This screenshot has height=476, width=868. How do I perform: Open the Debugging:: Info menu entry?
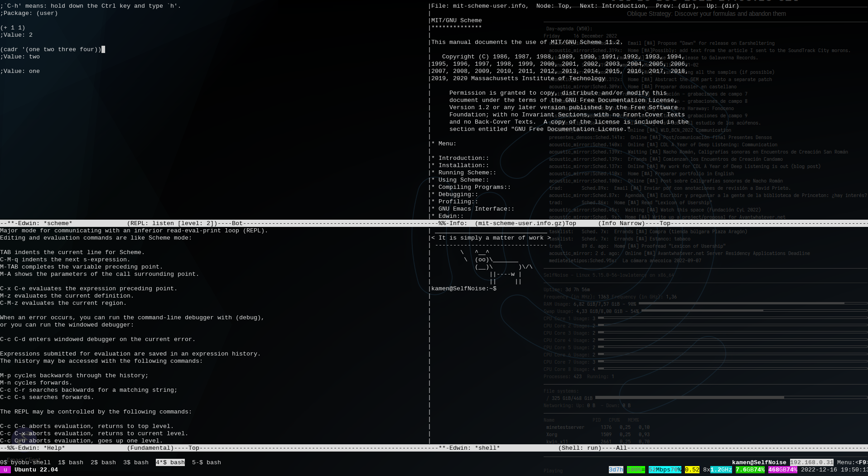pos(455,194)
